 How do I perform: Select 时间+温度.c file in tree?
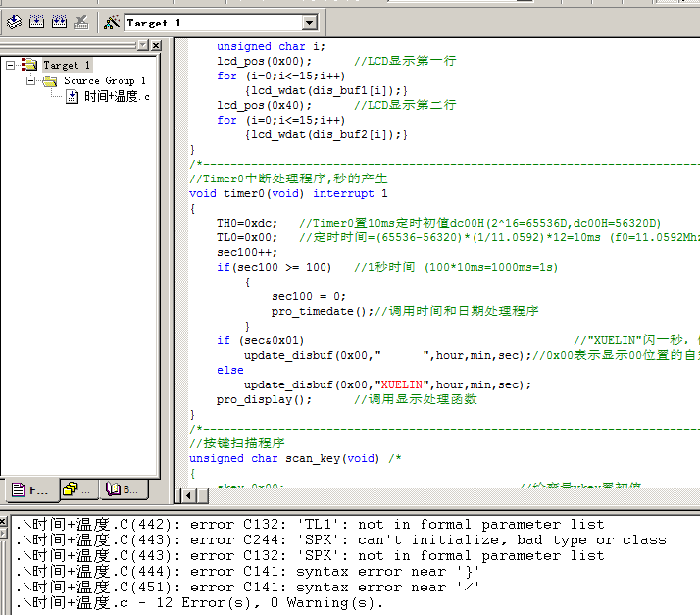pos(117,96)
